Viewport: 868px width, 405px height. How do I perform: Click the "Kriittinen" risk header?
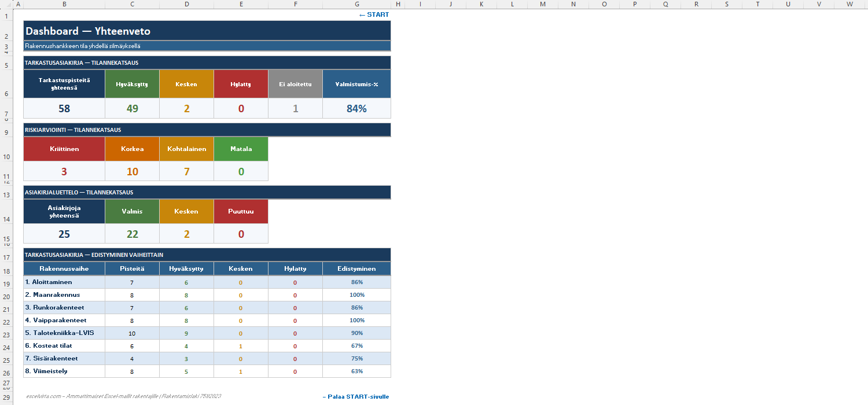(x=64, y=149)
